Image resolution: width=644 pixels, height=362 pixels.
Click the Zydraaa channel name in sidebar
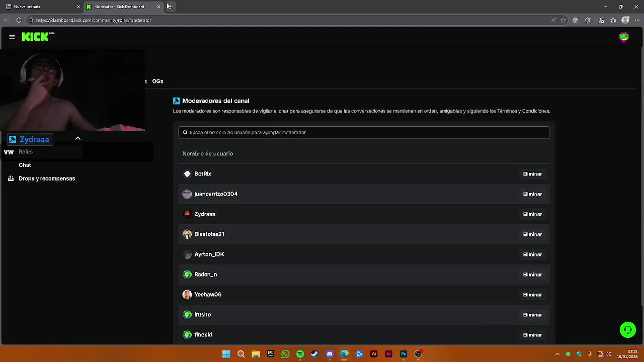(34, 139)
